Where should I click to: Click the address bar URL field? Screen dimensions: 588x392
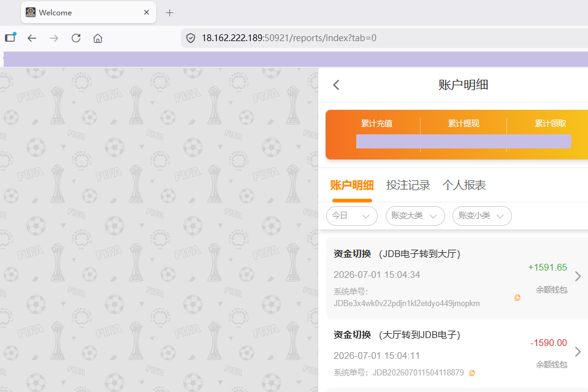pos(384,38)
